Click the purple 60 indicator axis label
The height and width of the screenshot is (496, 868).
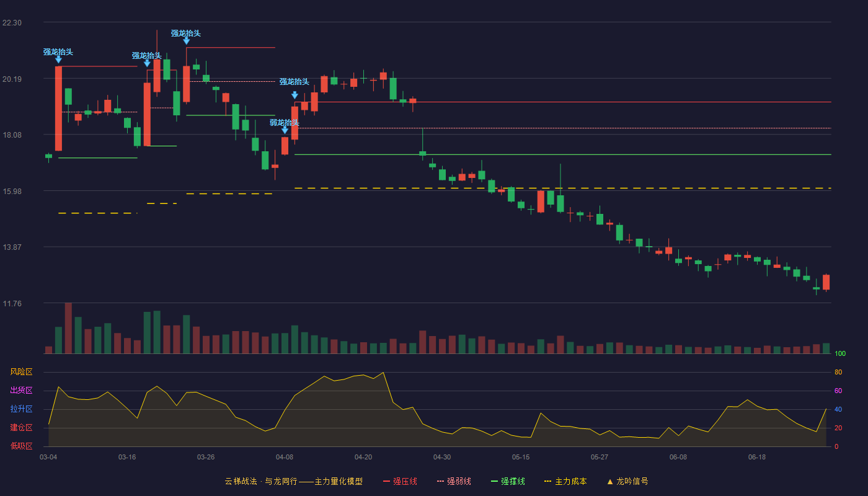(838, 391)
